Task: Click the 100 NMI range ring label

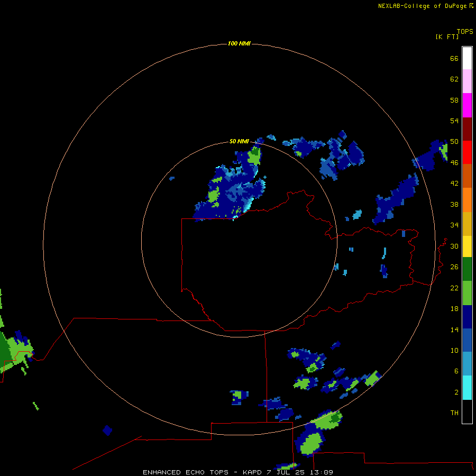Action: pyautogui.click(x=239, y=43)
